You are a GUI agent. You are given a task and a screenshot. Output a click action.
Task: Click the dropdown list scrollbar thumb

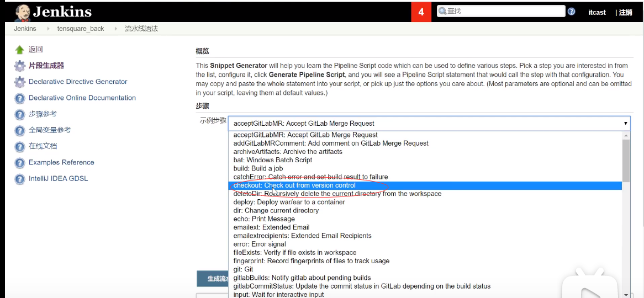(x=626, y=161)
